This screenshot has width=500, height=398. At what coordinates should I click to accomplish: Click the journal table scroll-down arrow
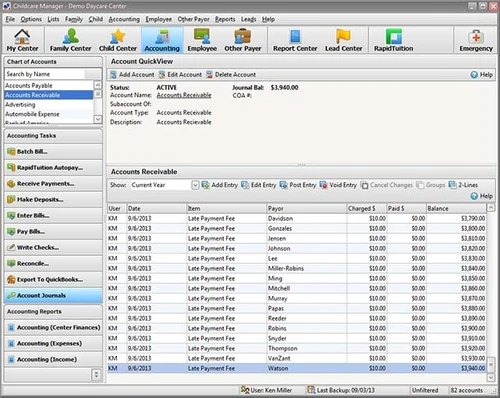[x=490, y=377]
